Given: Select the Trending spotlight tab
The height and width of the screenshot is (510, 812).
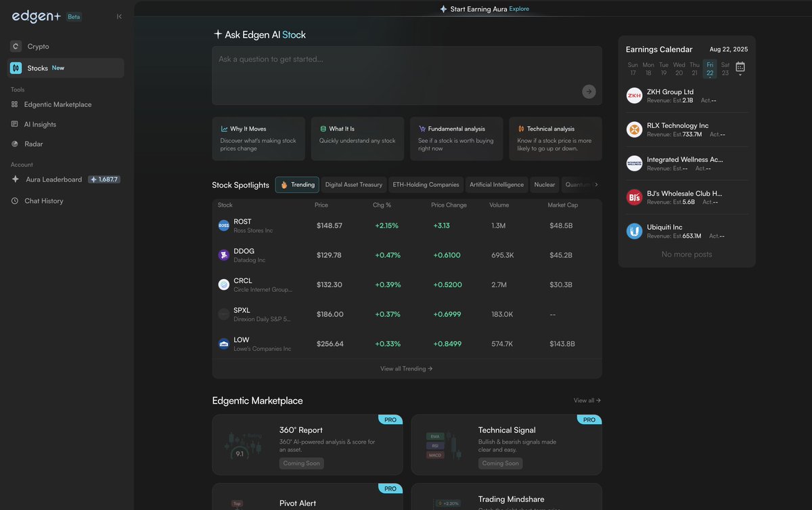Looking at the screenshot, I should tap(297, 185).
